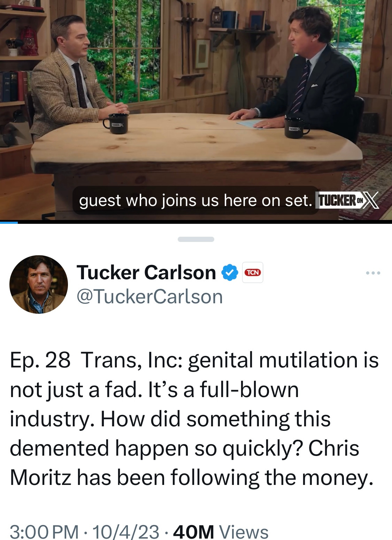Open the TCN affiliation badge
Viewport: 392px width, 540px height.
coord(253,272)
